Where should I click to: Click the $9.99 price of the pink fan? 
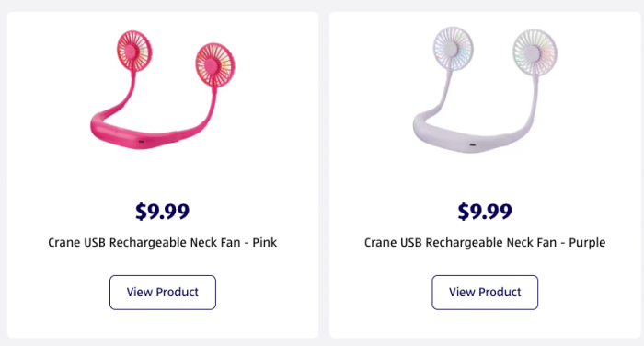163,212
